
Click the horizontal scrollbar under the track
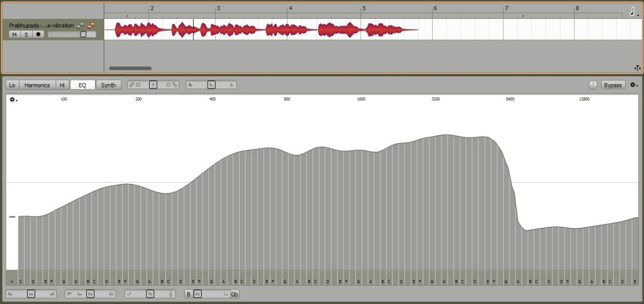pyautogui.click(x=130, y=68)
